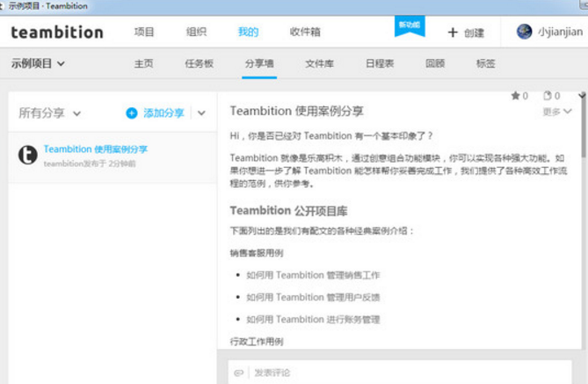Image resolution: width=588 pixels, height=384 pixels.
Task: Expand the arrow next to 添加分享
Action: 201,112
